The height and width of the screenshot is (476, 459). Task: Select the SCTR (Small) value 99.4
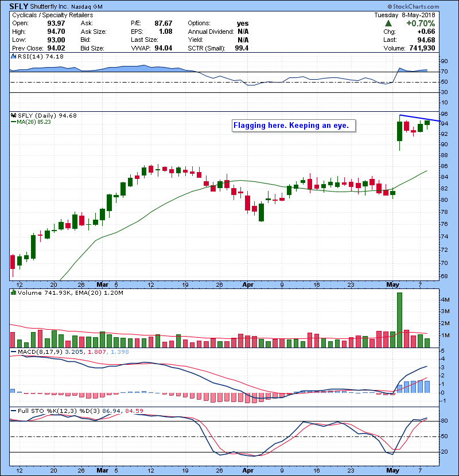click(242, 48)
